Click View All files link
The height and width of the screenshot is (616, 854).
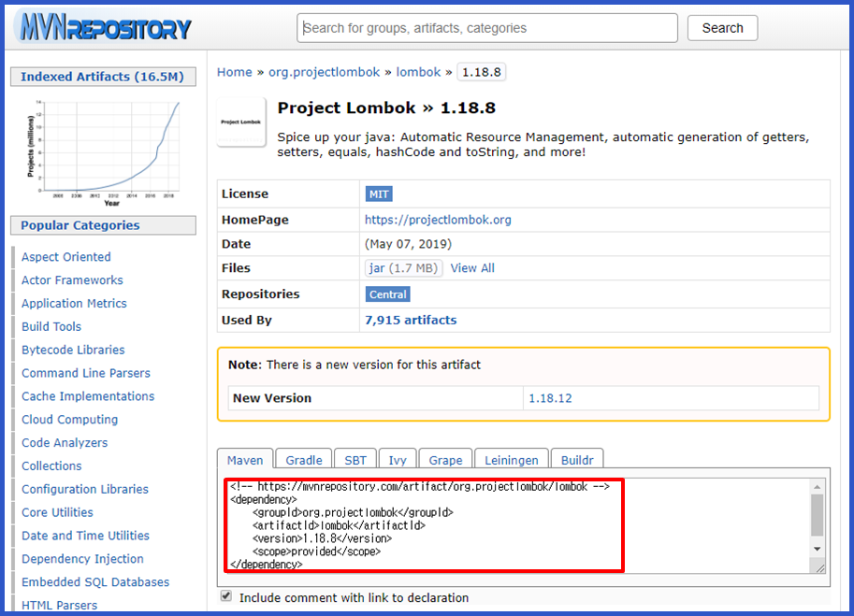[x=472, y=267]
